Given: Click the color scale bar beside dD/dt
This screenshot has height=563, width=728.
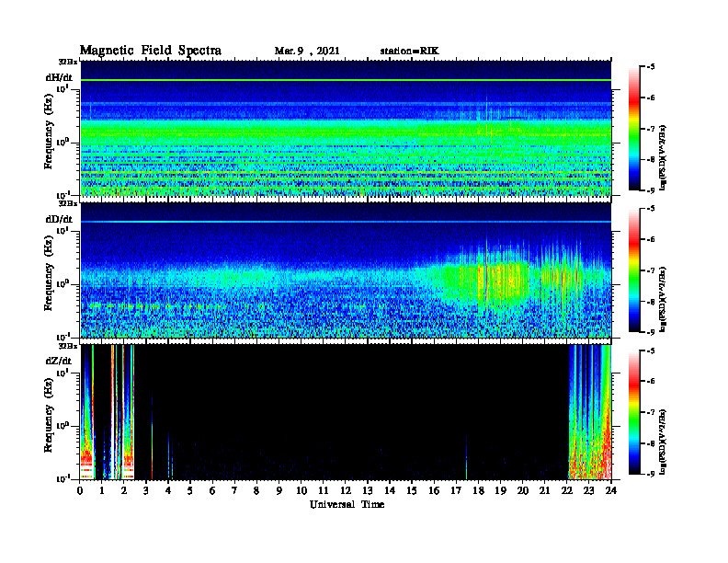Looking at the screenshot, I should (634, 270).
